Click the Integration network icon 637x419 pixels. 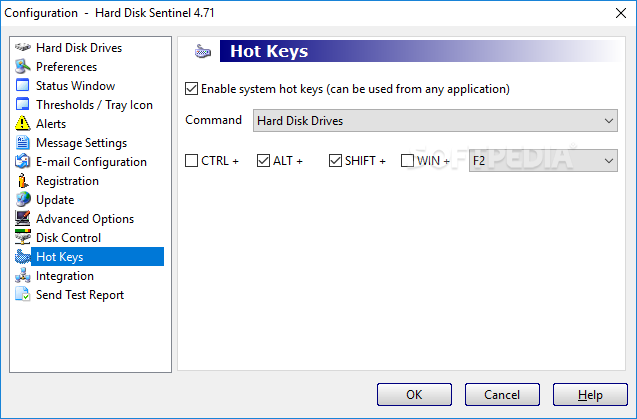[23, 276]
